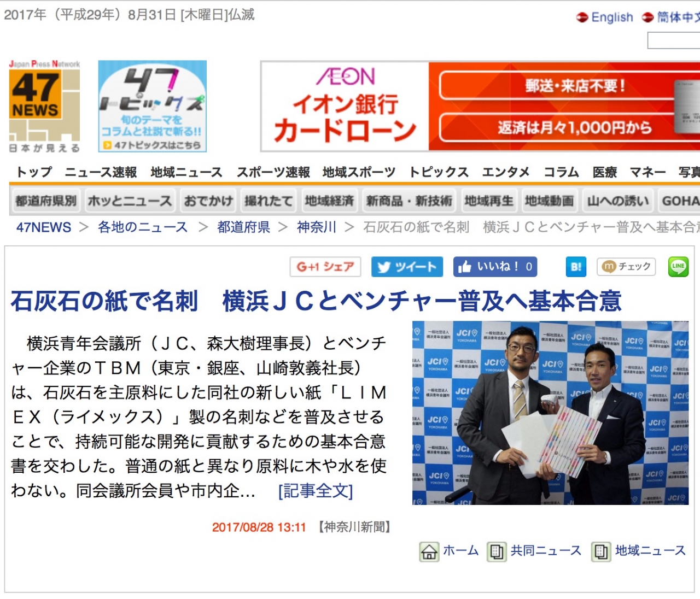Viewport: 700px width, 599px height.
Task: Click 神奈川 in the breadcrumb
Action: click(x=316, y=227)
